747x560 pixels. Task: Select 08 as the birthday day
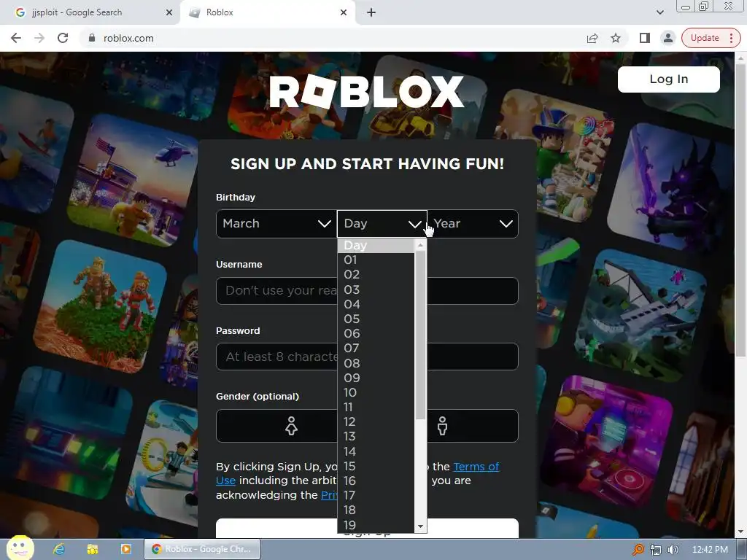(376, 363)
